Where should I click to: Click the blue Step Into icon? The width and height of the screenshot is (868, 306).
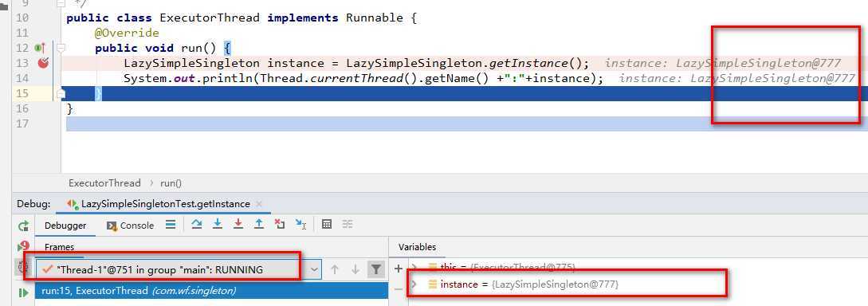218,224
